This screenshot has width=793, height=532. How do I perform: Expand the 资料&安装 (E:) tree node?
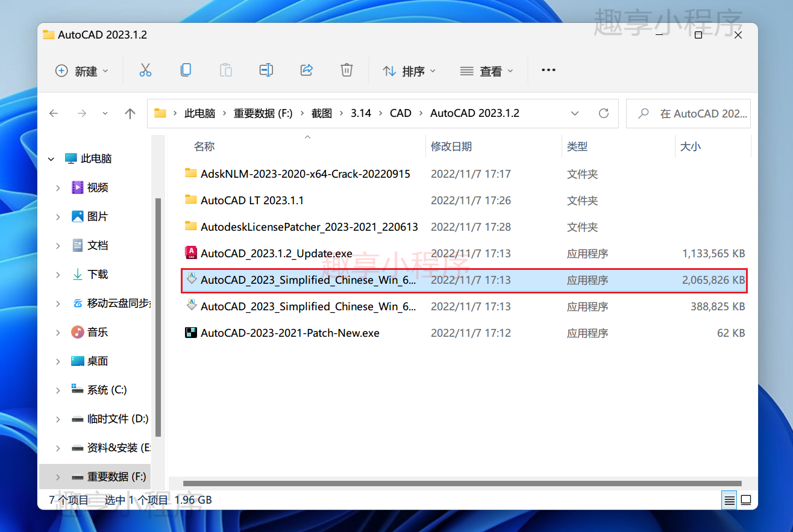[x=58, y=448]
